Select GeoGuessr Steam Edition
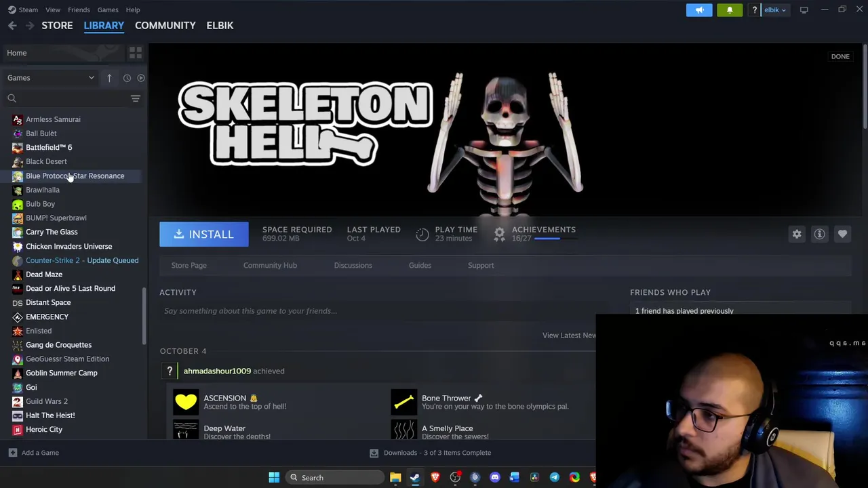Screen dimensions: 868x488 [67, 359]
